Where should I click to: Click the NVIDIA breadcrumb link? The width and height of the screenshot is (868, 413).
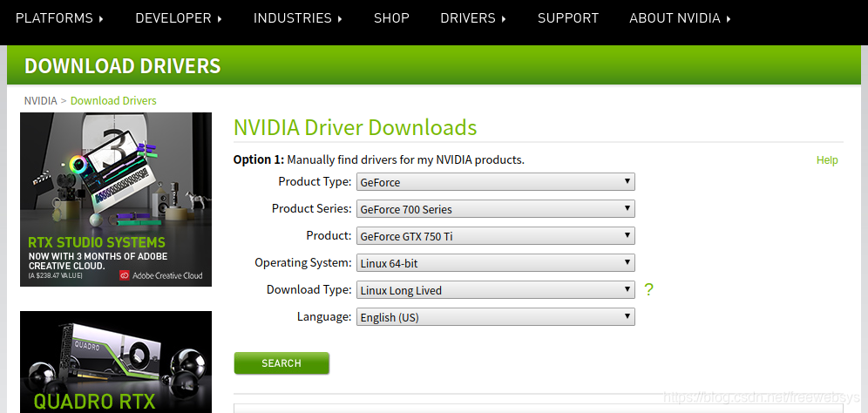tap(40, 101)
